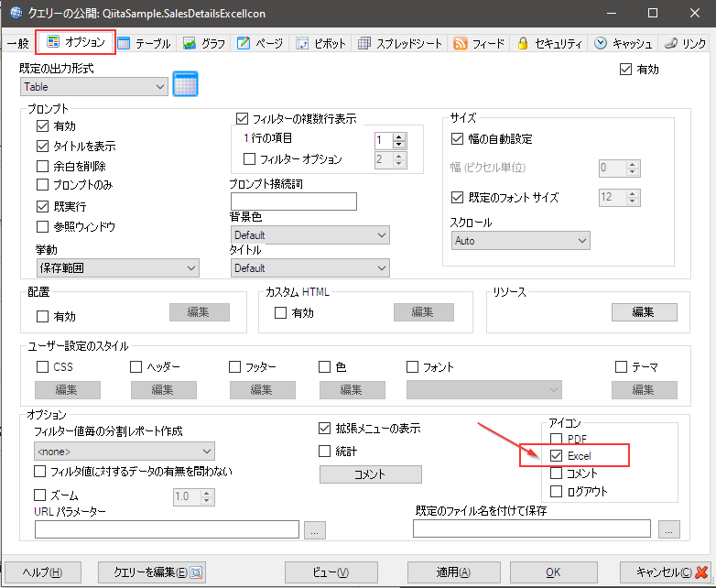Toggle 幅の自動設定 checkbox
Image resolution: width=716 pixels, height=588 pixels.
pos(457,138)
